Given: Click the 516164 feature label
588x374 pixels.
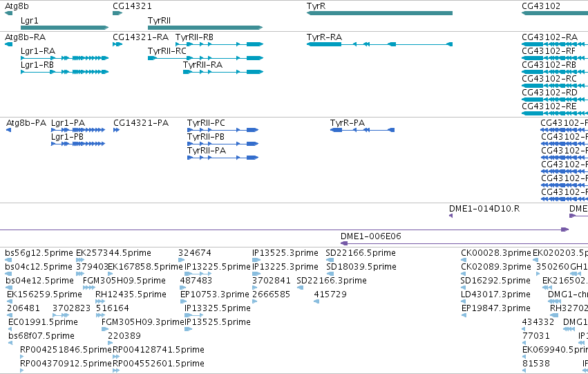Looking at the screenshot, I should (x=113, y=309).
